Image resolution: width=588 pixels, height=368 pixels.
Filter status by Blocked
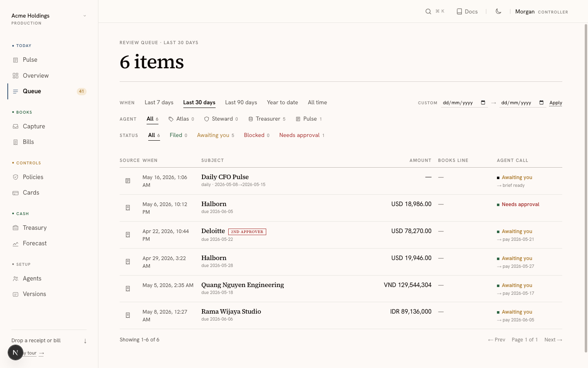[257, 135]
